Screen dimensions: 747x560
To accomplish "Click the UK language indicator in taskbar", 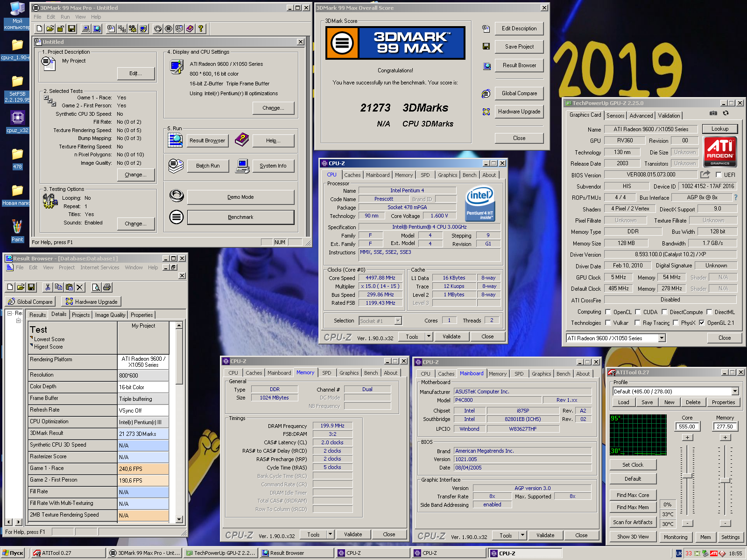I will (679, 553).
